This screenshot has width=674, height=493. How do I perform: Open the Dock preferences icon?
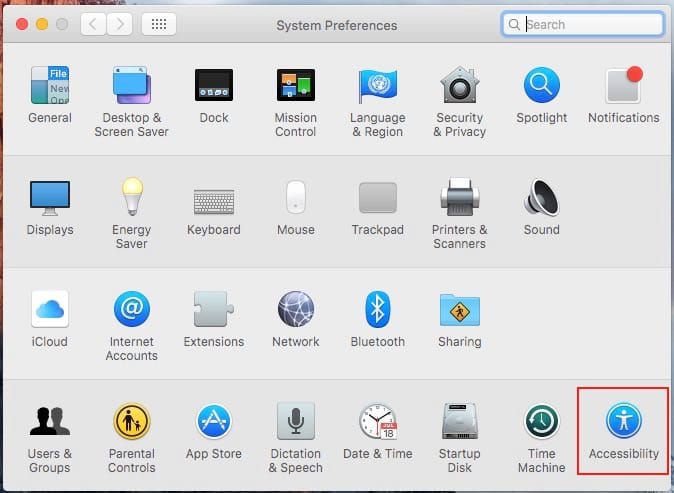click(x=214, y=85)
